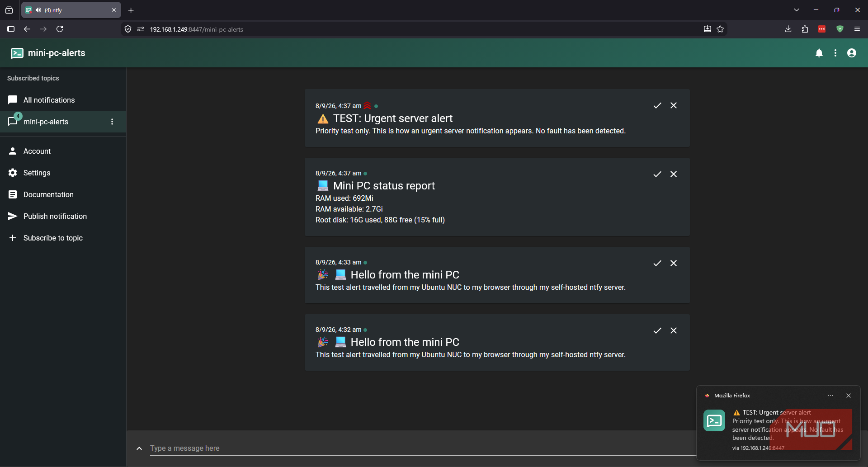The image size is (868, 467).
Task: Open All notifications view
Action: pyautogui.click(x=63, y=100)
